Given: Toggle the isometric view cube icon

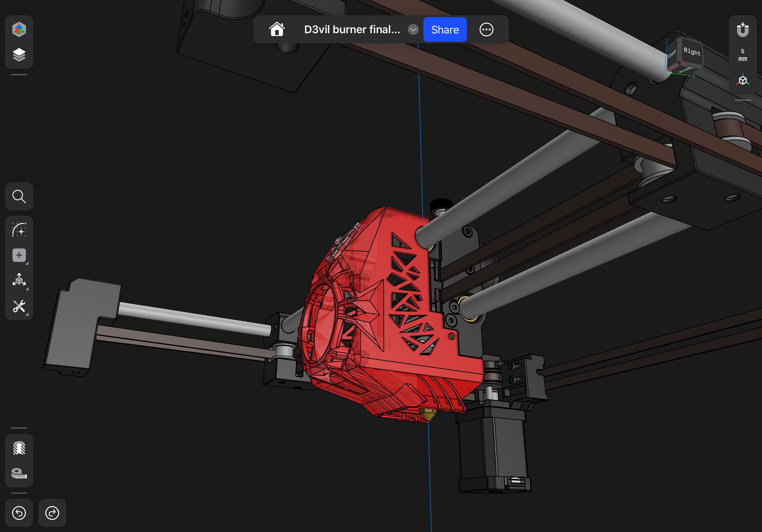Looking at the screenshot, I should [743, 80].
